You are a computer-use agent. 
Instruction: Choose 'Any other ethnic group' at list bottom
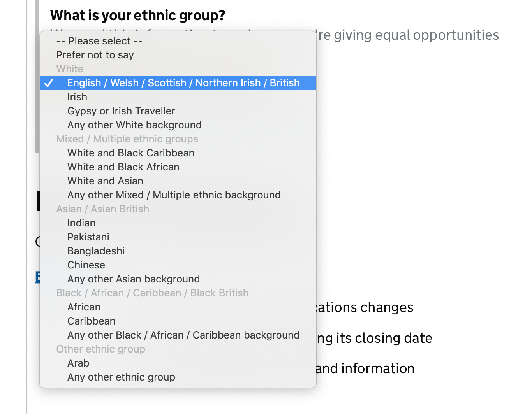click(x=121, y=377)
